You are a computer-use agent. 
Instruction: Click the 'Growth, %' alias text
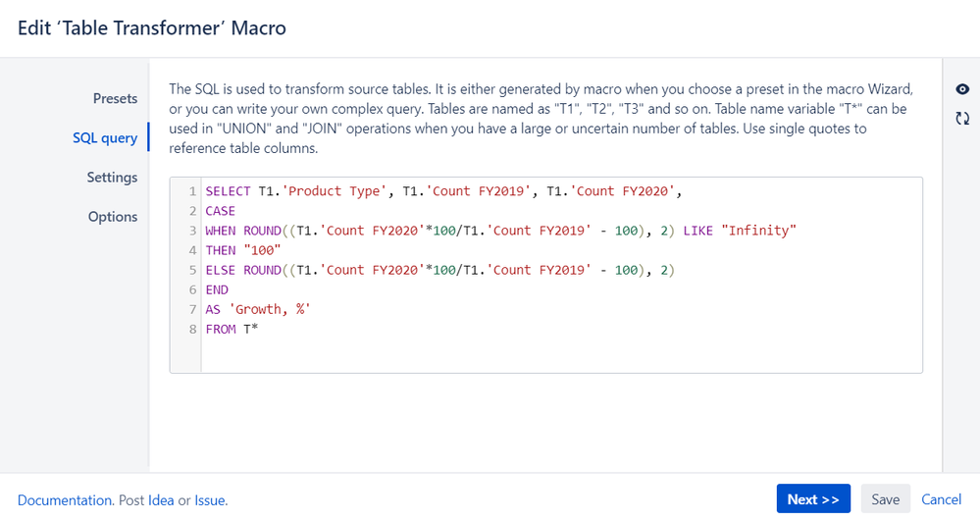pos(269,309)
